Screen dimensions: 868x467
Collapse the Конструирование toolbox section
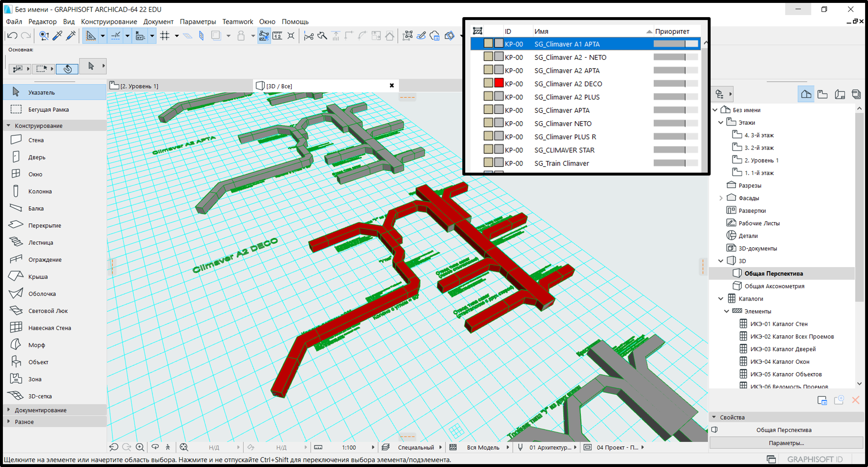click(x=8, y=125)
